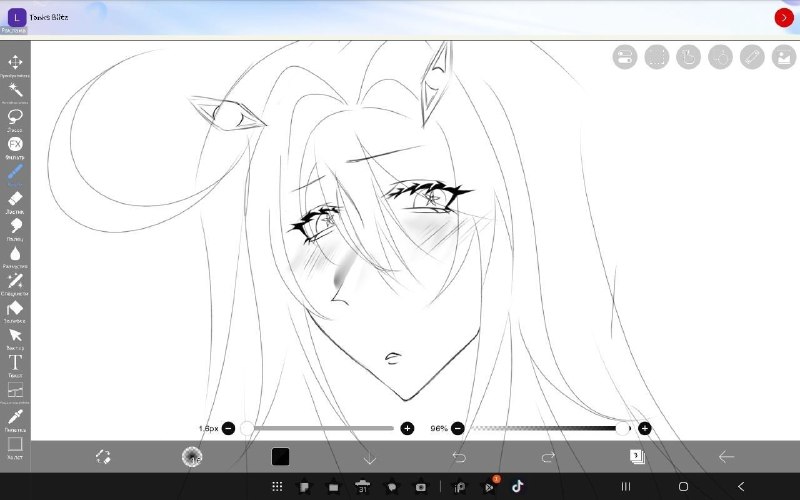Open TikTok from the taskbar

click(x=517, y=486)
